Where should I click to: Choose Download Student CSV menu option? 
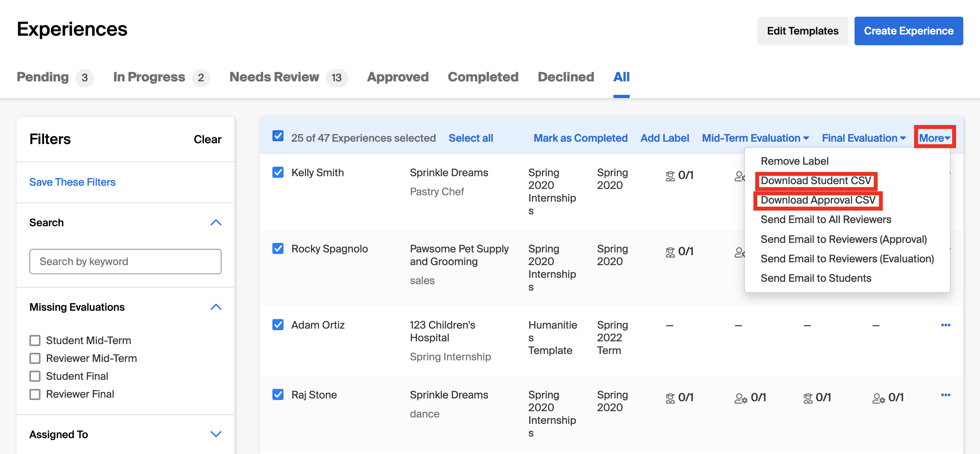pyautogui.click(x=816, y=181)
